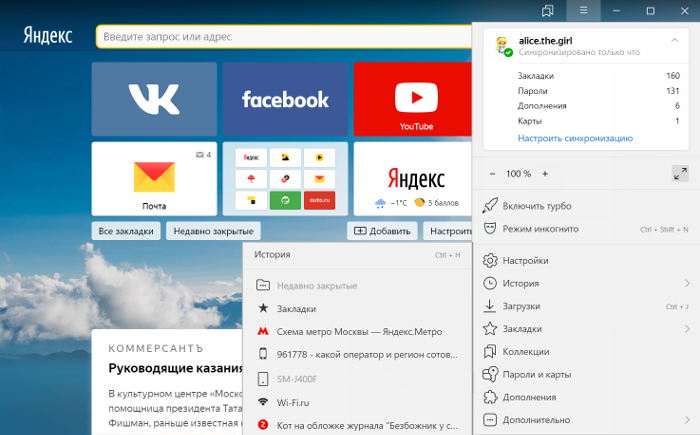Click the Закладки star icon in main menu

click(490, 329)
